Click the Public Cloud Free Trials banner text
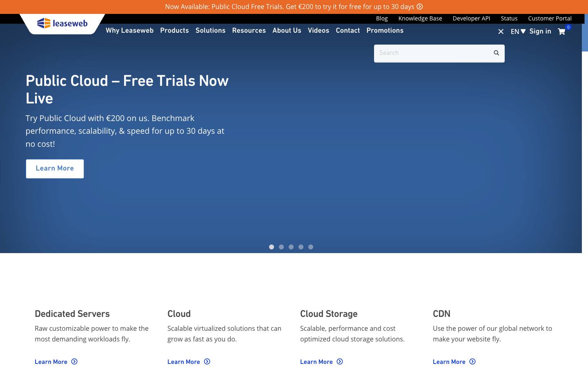588x368 pixels. 290,7
